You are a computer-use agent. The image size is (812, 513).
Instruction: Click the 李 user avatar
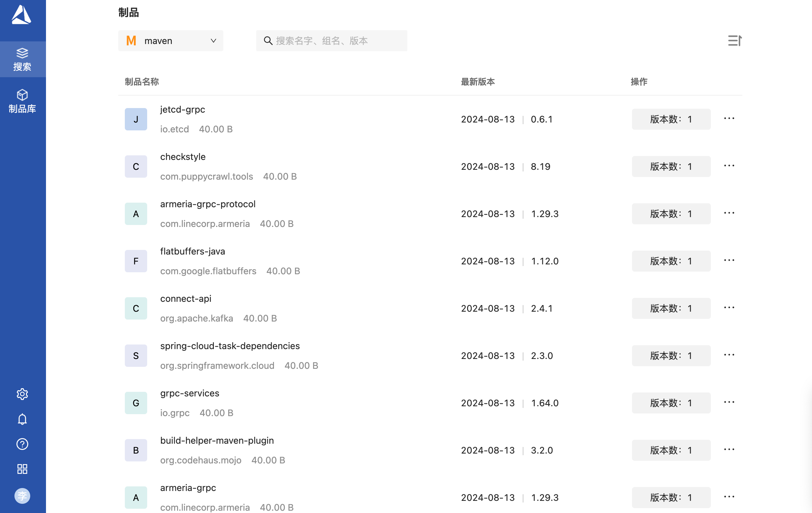pyautogui.click(x=22, y=496)
